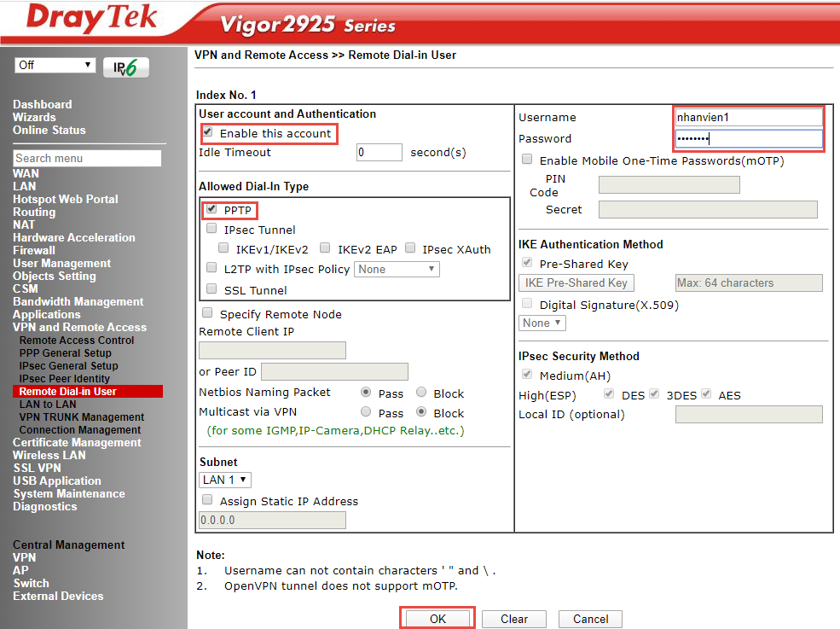This screenshot has width=840, height=629.
Task: Open System Maintenance menu
Action: pos(69,494)
